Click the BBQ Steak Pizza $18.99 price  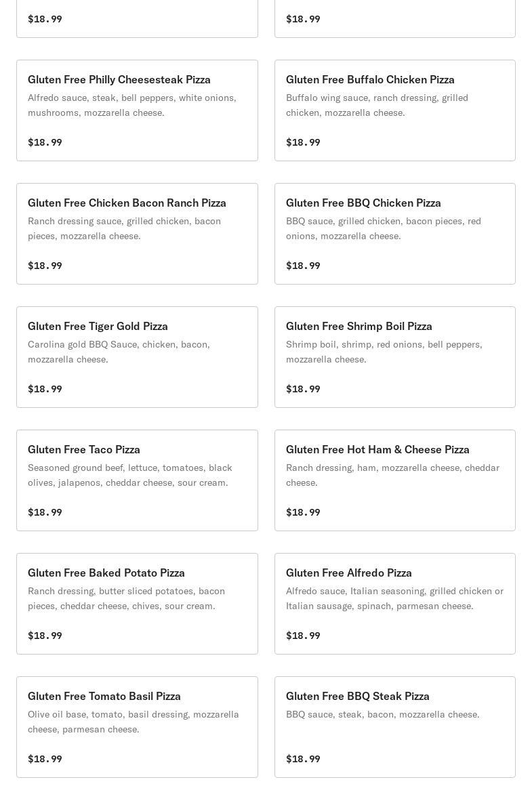(x=303, y=759)
